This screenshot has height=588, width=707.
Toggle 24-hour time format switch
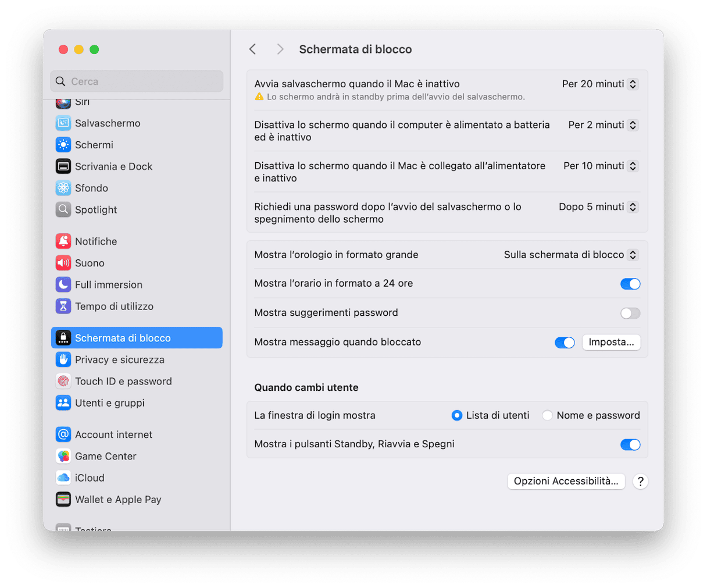pyautogui.click(x=630, y=284)
